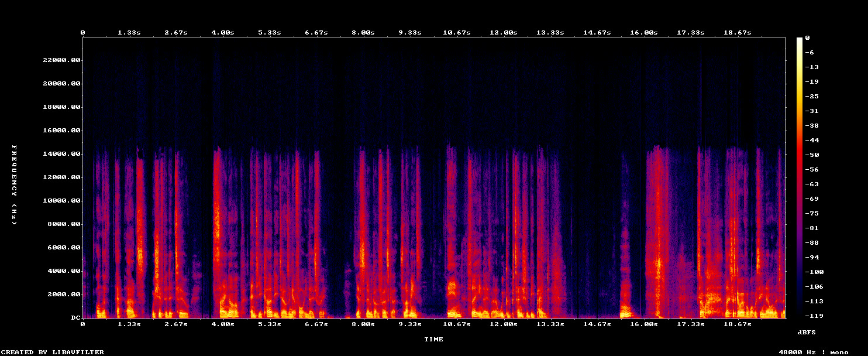The height and width of the screenshot is (356, 868).
Task: Click the -13 value on dBFS scale
Action: point(812,67)
